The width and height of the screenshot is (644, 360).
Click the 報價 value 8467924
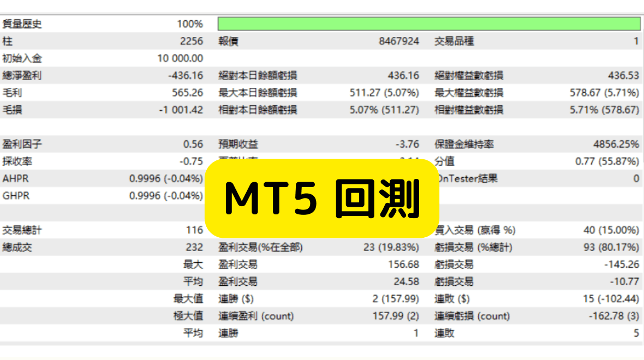coord(399,41)
